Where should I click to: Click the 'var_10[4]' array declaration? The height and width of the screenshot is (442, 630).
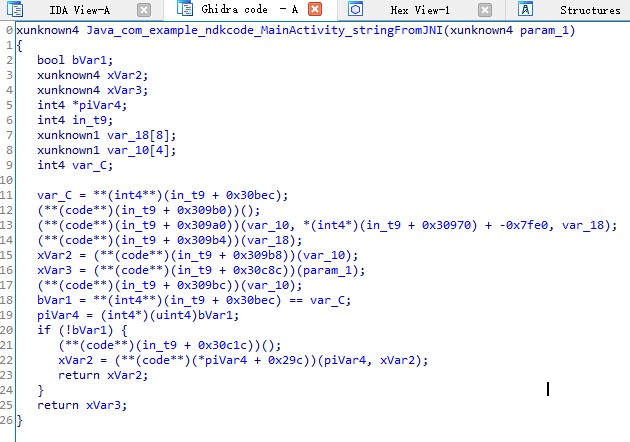tap(141, 150)
